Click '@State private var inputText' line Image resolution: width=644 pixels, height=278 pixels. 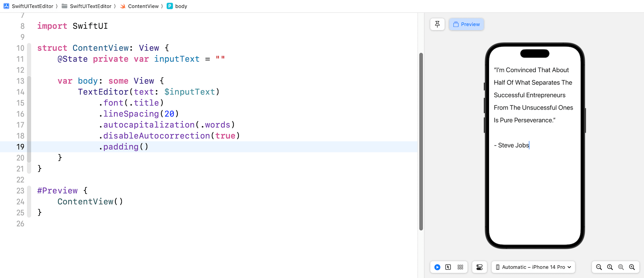(x=141, y=59)
